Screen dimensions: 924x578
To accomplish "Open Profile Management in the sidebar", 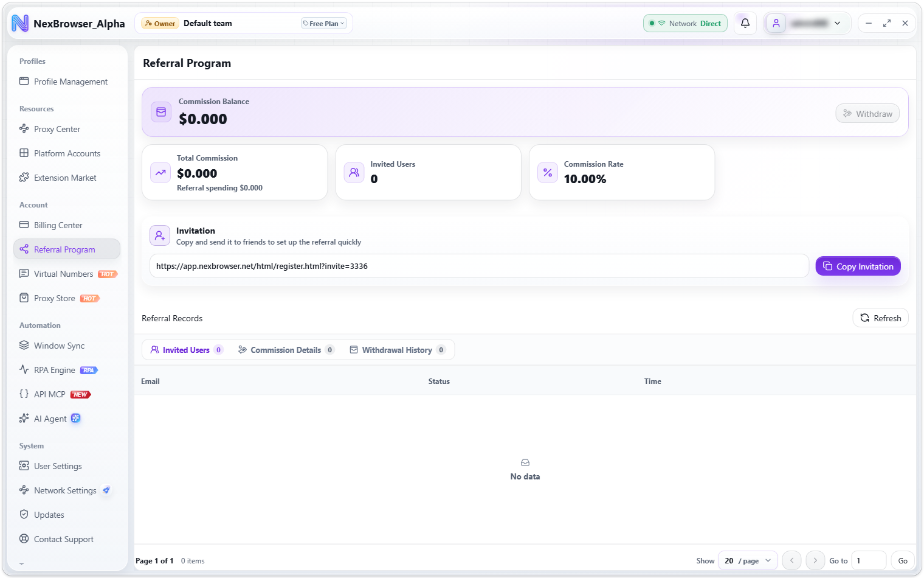I will 67,82.
